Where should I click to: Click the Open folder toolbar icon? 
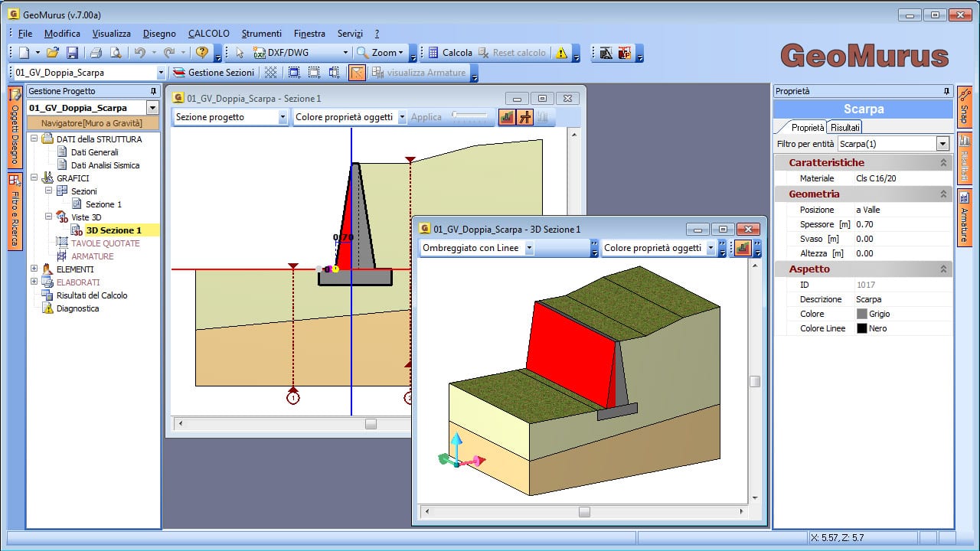[x=53, y=53]
